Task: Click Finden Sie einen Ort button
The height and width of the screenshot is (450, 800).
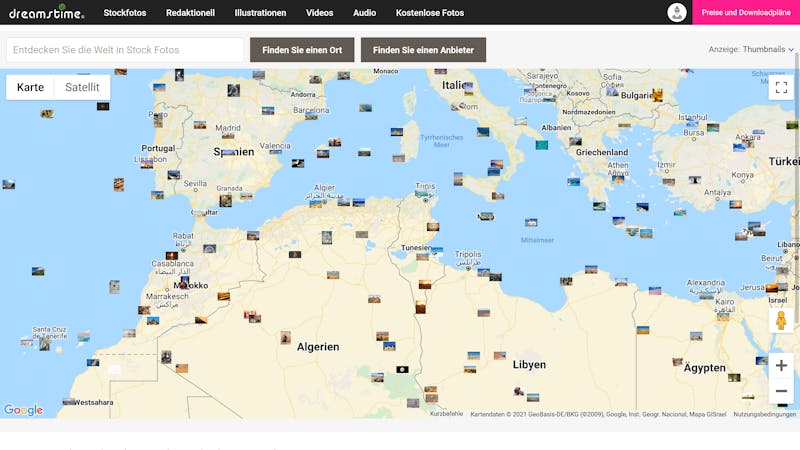Action: click(302, 50)
